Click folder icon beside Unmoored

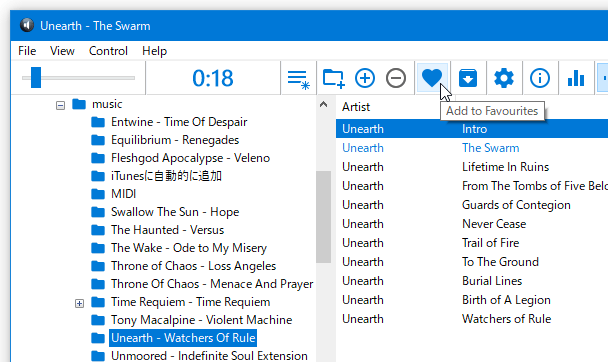(98, 356)
